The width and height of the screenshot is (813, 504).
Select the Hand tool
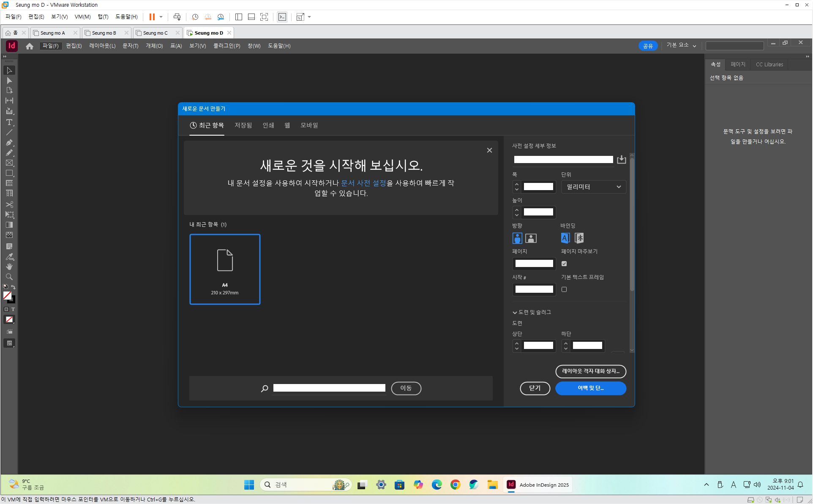coord(9,267)
